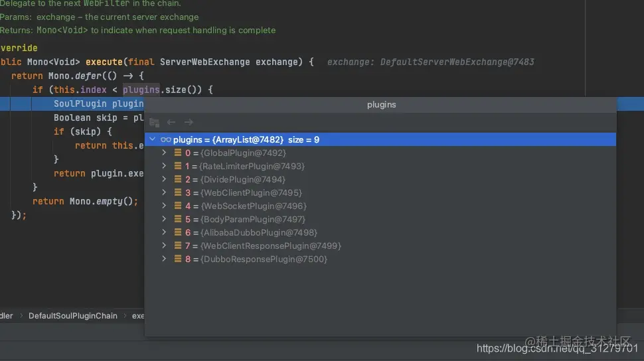Click the if (skip) statement
The height and width of the screenshot is (361, 644).
(82, 131)
